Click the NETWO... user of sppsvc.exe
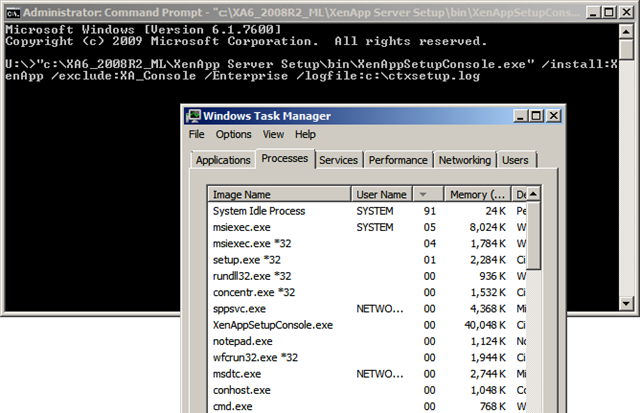Image resolution: width=640 pixels, height=413 pixels. pos(380,309)
